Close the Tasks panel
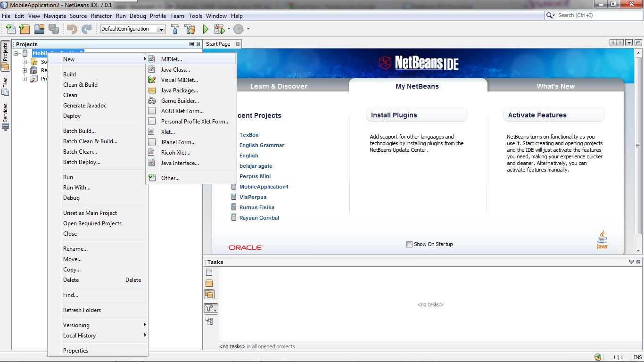Viewport: 644px width, 362px height. coord(638,262)
